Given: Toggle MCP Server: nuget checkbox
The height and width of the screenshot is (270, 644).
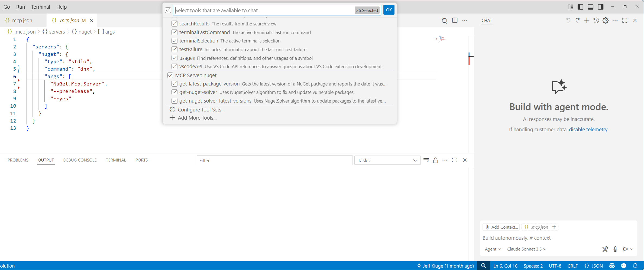Looking at the screenshot, I should point(170,75).
